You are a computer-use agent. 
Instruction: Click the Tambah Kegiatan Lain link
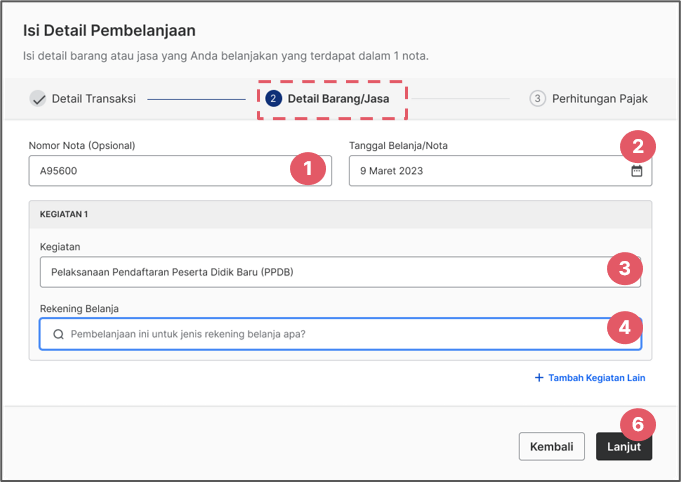(590, 378)
